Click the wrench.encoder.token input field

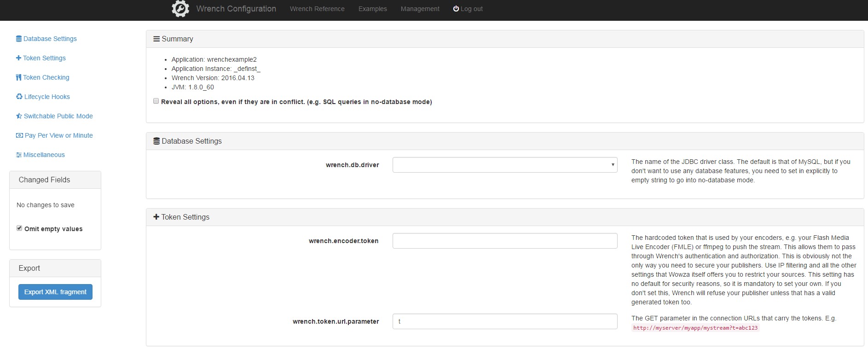[x=504, y=241]
